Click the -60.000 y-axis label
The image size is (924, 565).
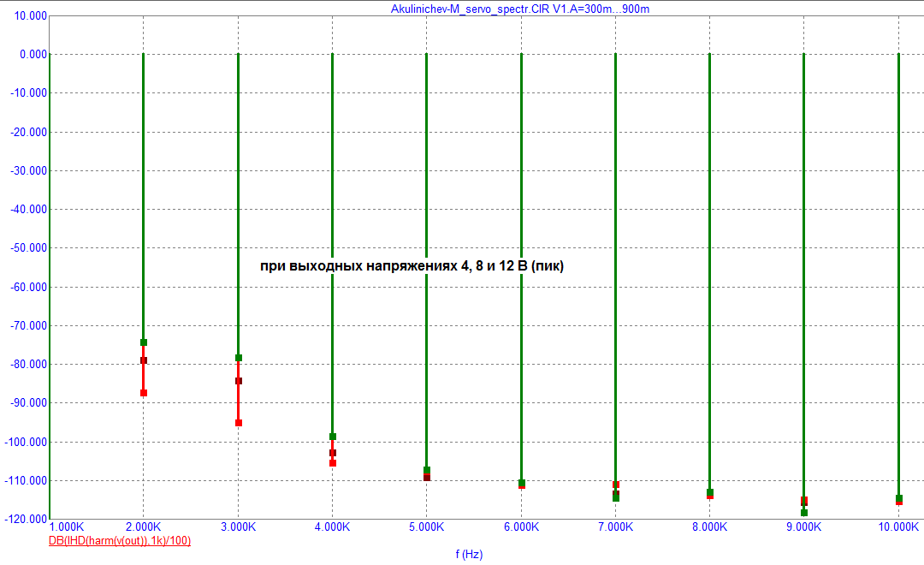(29, 288)
